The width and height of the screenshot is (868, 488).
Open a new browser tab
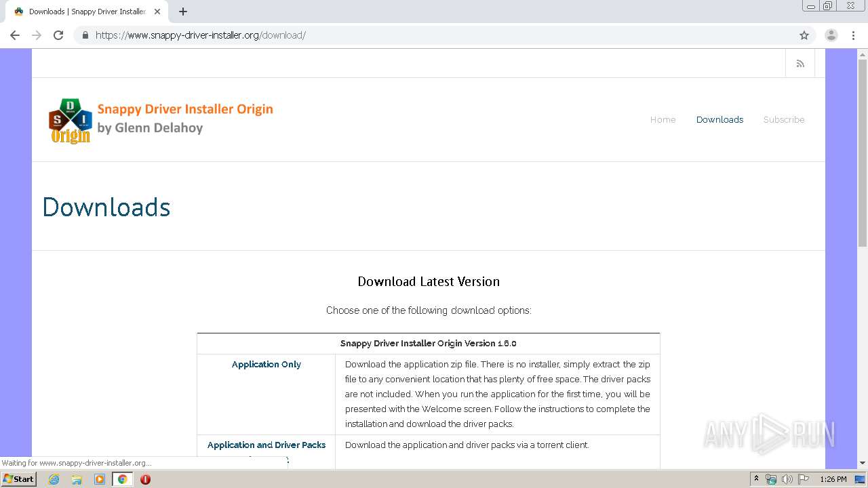pos(183,12)
